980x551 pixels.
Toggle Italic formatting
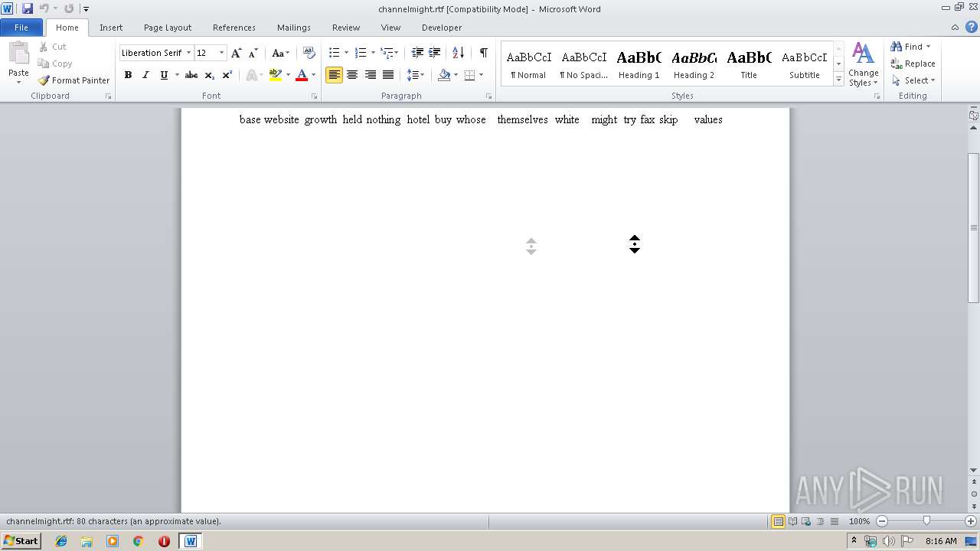point(145,75)
